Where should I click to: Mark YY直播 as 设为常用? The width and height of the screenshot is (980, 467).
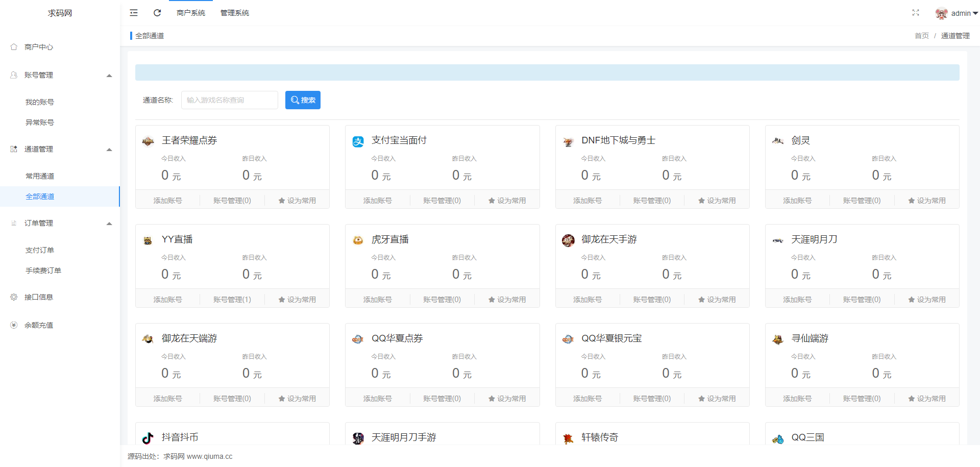click(297, 300)
